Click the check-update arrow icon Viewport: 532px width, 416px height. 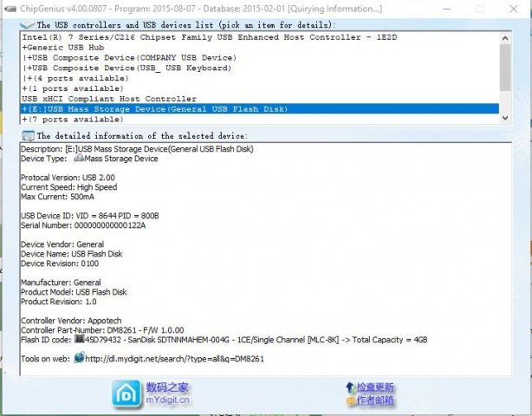click(x=349, y=387)
